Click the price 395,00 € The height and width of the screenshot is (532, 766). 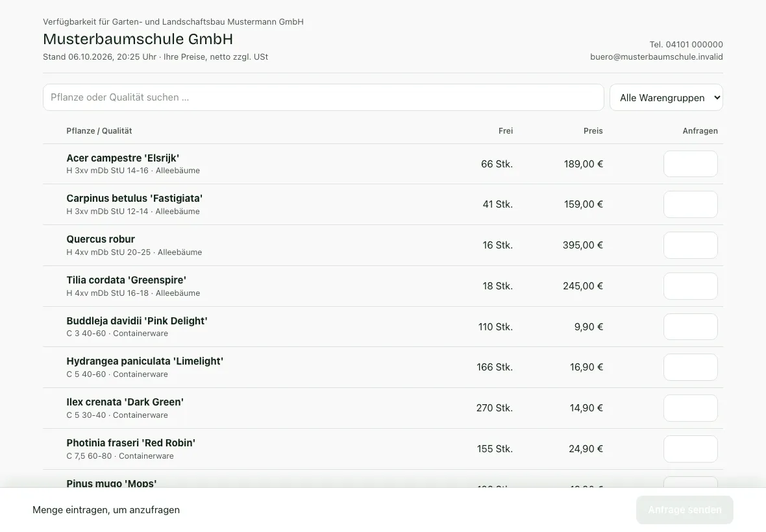click(583, 245)
